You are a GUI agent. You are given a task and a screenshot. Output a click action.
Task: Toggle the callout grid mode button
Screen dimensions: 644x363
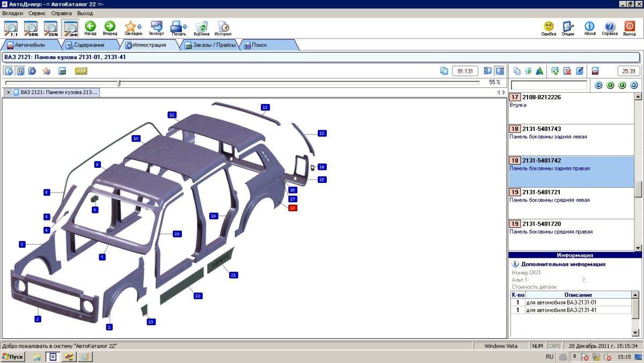tap(20, 71)
